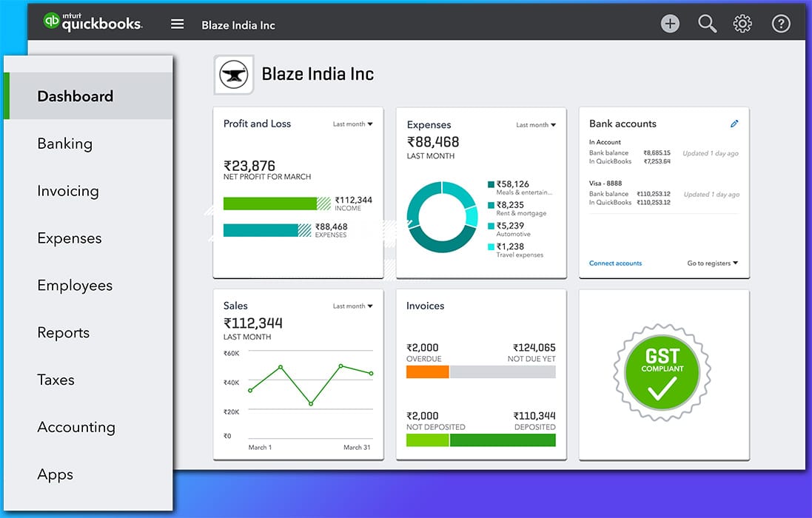812x518 pixels.
Task: Click the Blaze India Inc anvil logo
Action: click(233, 74)
